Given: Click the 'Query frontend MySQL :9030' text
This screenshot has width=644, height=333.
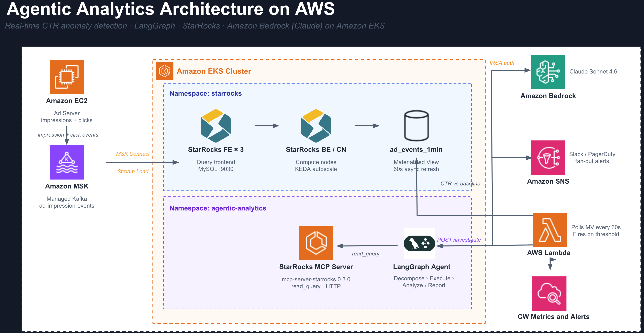Looking at the screenshot, I should (x=216, y=166).
